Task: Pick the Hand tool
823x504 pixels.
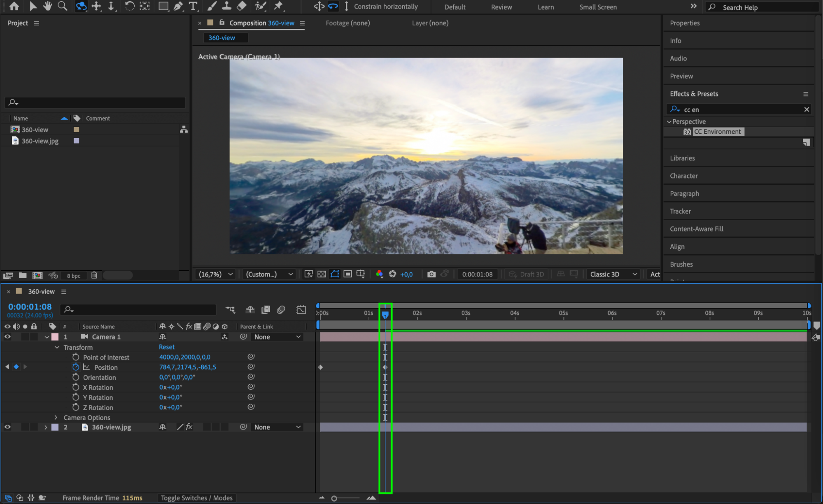Action: pos(48,6)
